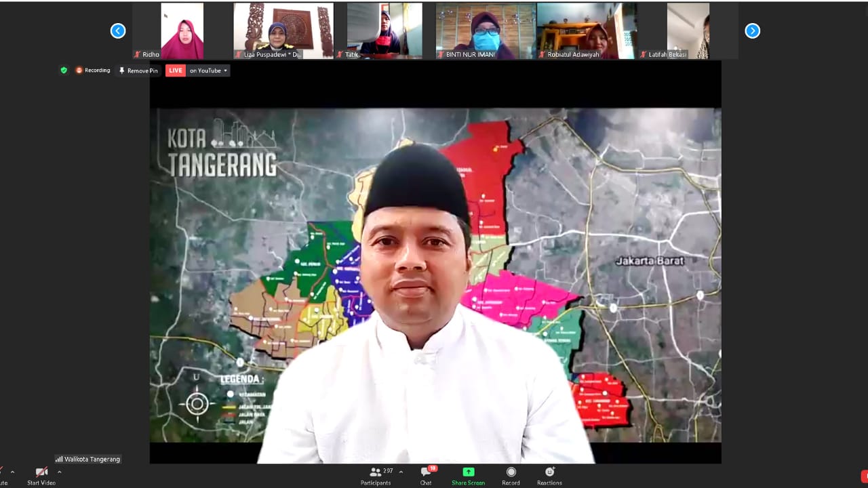Image resolution: width=868 pixels, height=488 pixels.
Task: Turn on camera with Start Video
Action: click(x=41, y=476)
